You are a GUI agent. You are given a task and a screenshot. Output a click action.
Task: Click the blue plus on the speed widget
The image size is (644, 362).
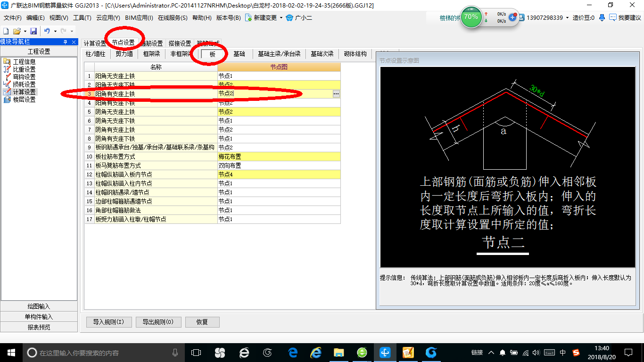coord(512,17)
